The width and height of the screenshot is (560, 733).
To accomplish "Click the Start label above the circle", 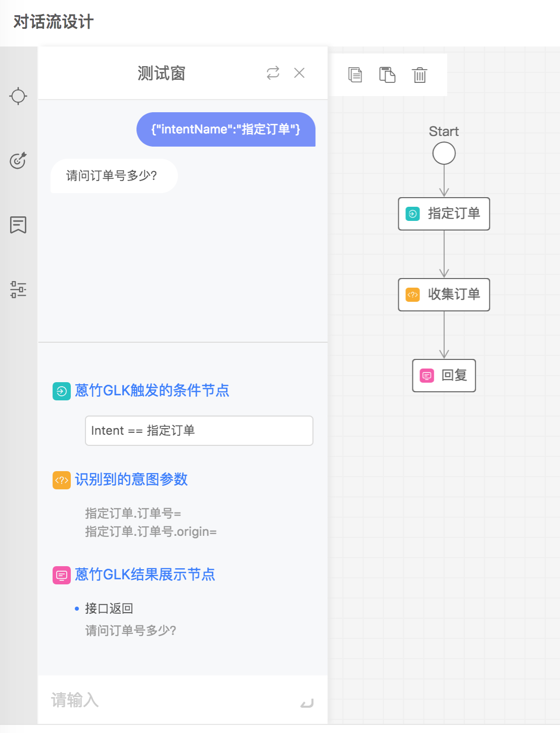I will 444,131.
